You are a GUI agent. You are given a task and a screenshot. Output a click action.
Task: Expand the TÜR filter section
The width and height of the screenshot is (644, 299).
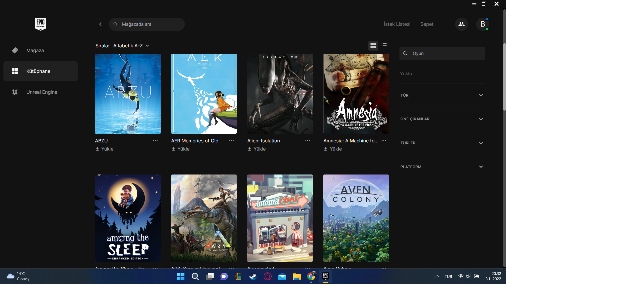[442, 95]
